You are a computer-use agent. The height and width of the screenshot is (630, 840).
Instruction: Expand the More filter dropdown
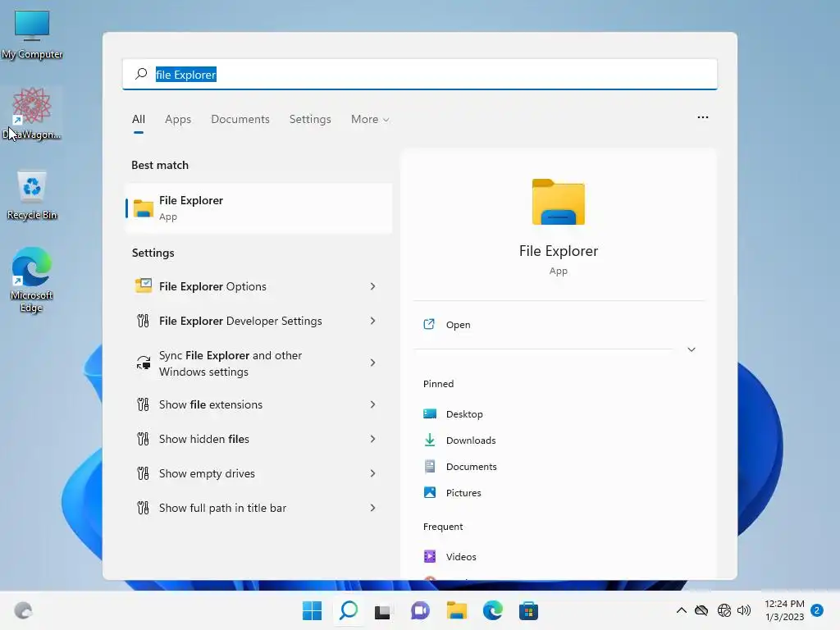370,119
